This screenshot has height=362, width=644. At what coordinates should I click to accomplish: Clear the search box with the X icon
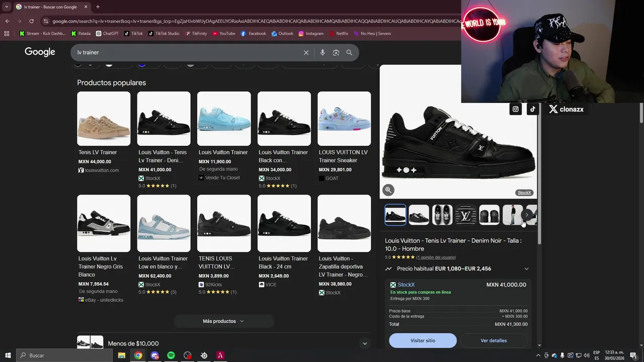[x=306, y=53]
